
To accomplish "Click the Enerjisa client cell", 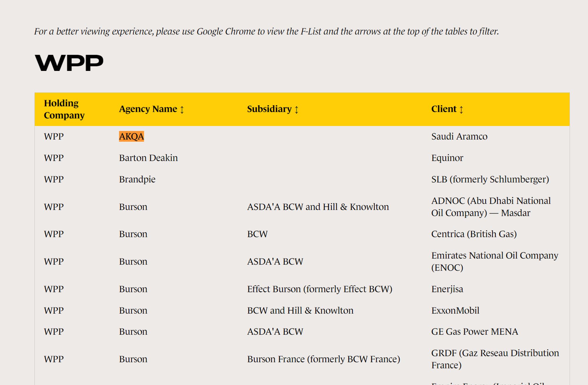I will [447, 289].
